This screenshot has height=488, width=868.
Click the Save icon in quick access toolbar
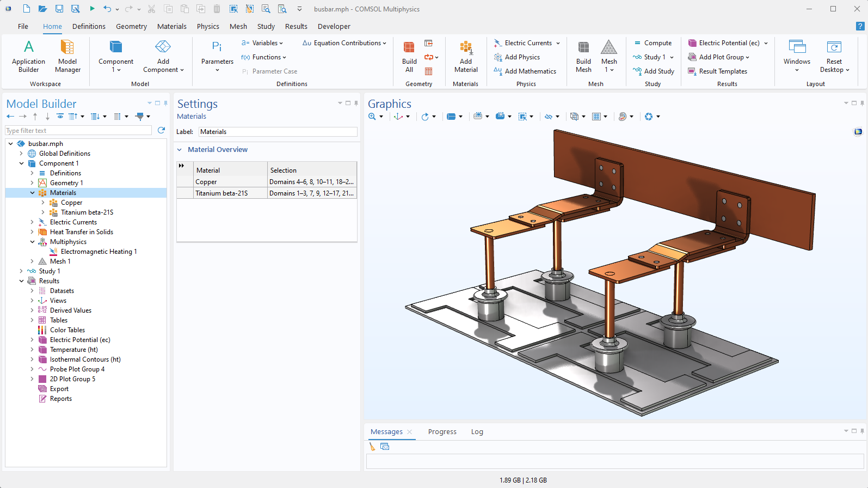pyautogui.click(x=59, y=9)
